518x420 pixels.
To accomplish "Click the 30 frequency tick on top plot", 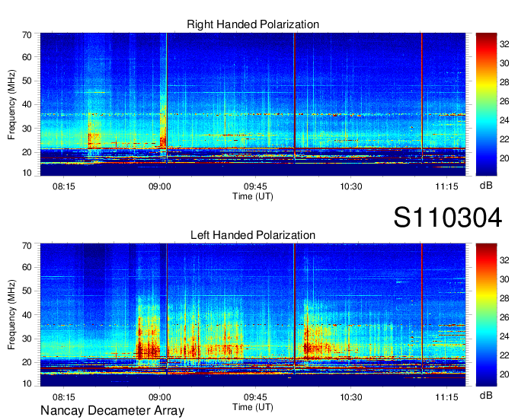I will [27, 129].
